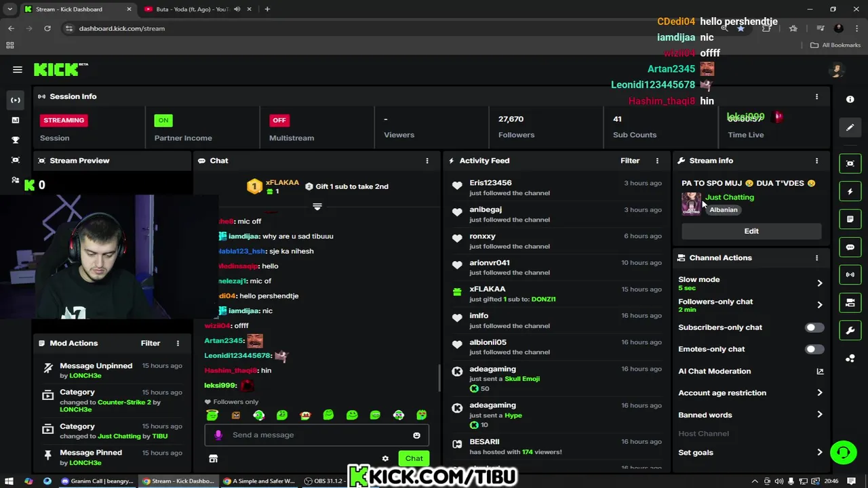Click the green Chat send button
The height and width of the screenshot is (488, 868).
coord(414,458)
